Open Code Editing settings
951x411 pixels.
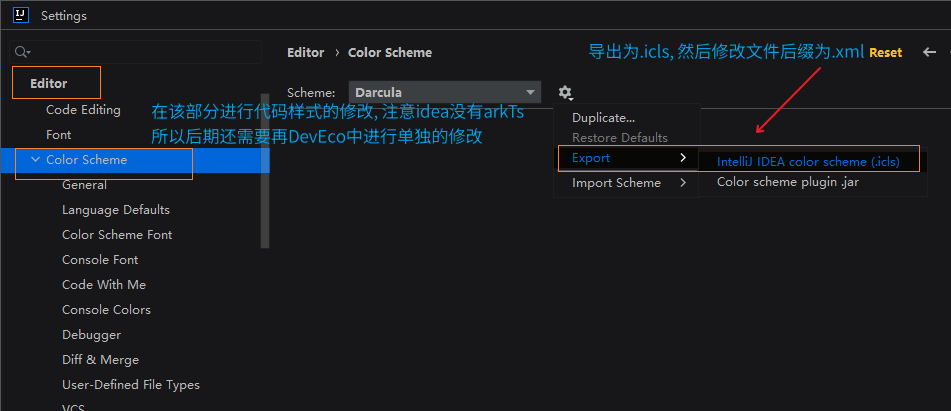(x=83, y=110)
